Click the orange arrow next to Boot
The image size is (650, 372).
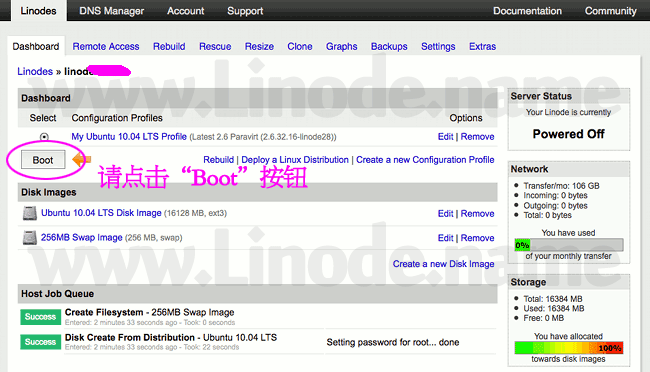pyautogui.click(x=81, y=159)
